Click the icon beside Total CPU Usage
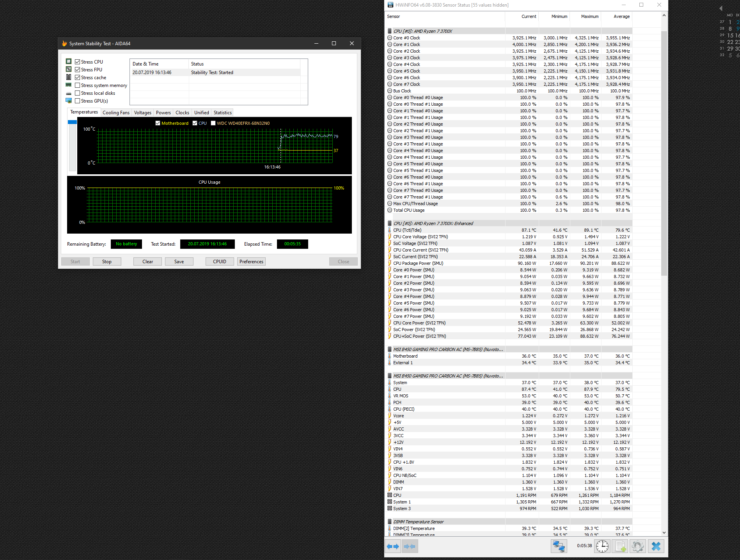Image resolution: width=740 pixels, height=560 pixels. click(389, 210)
